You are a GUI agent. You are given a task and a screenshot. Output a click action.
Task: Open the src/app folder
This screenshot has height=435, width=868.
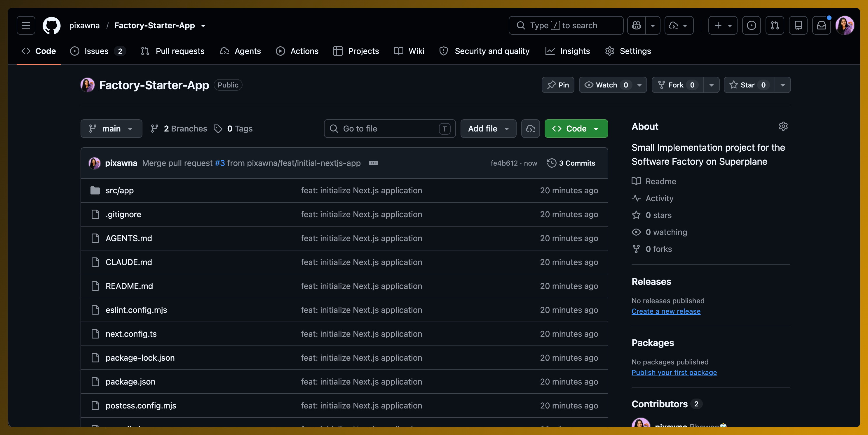tap(120, 190)
